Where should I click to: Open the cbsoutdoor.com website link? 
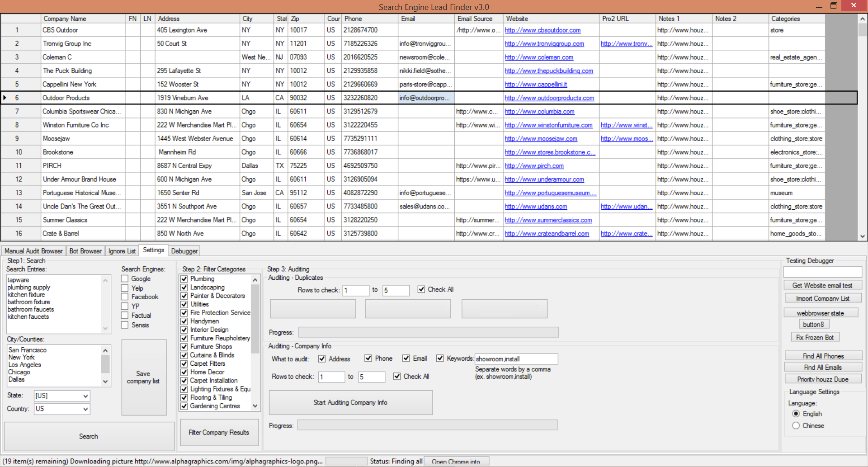[542, 30]
